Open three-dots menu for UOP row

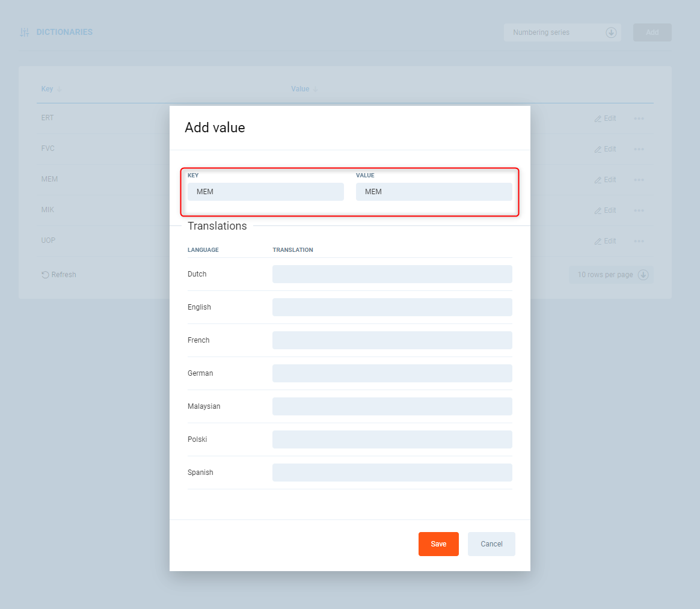tap(639, 241)
